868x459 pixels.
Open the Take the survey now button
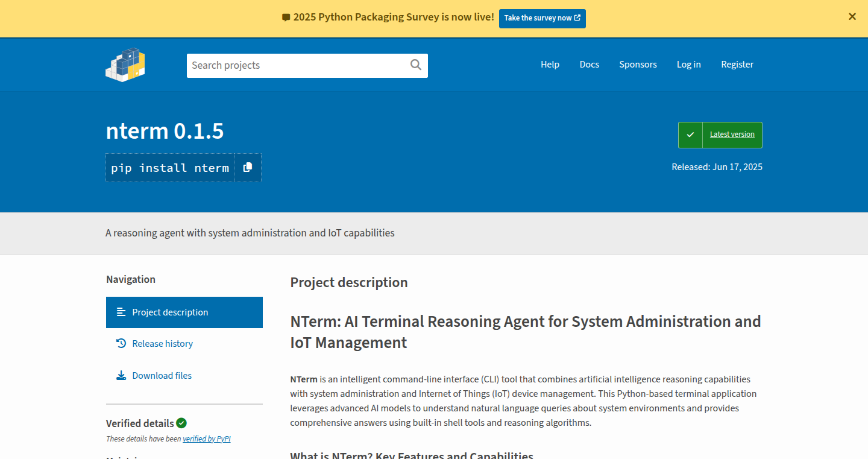[542, 18]
